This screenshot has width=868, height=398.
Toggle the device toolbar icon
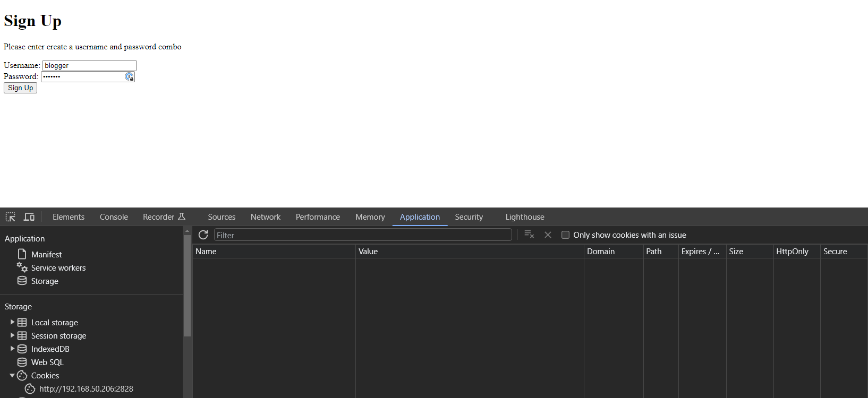click(x=29, y=217)
